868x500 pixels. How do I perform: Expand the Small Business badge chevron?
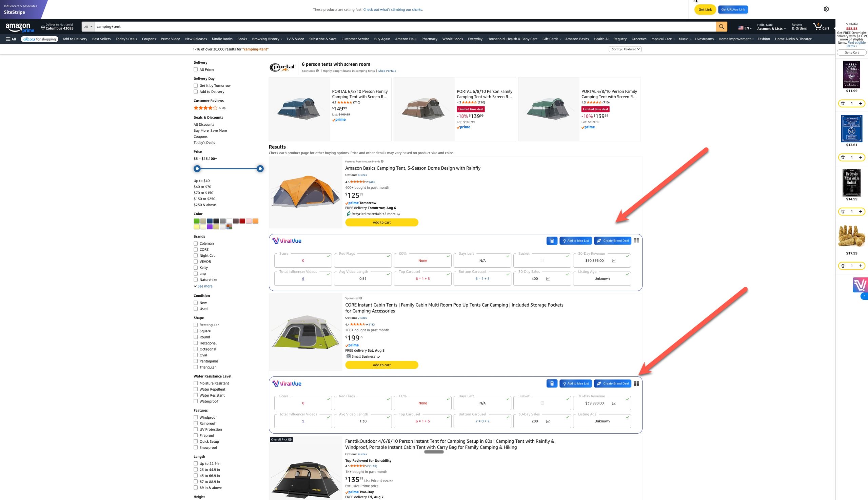coord(378,357)
